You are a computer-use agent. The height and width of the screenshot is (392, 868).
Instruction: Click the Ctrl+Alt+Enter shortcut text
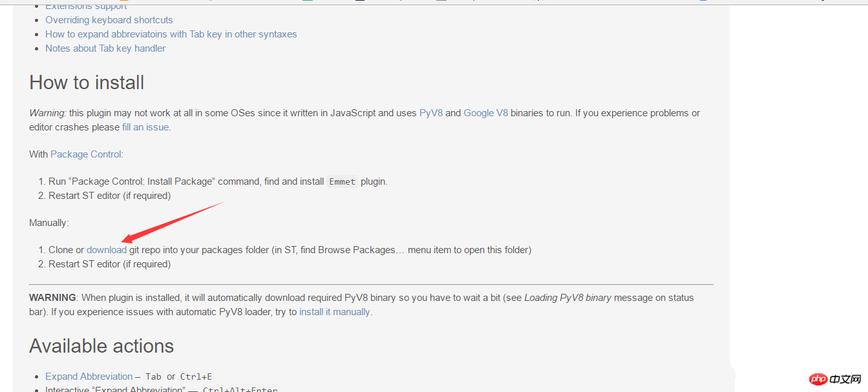pyautogui.click(x=240, y=389)
